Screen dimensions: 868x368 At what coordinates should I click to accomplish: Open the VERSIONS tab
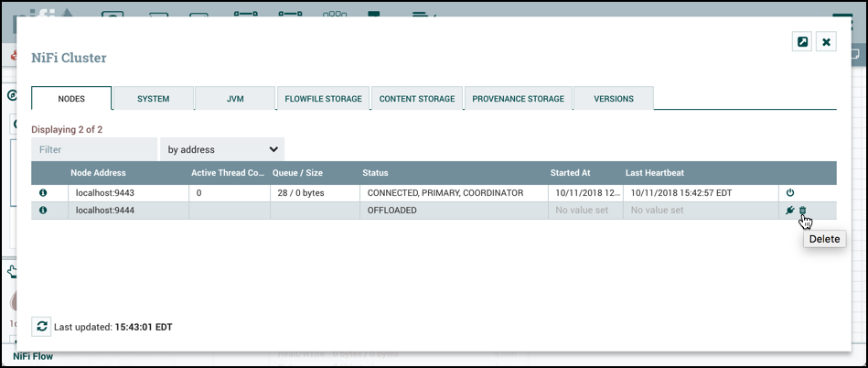coord(614,99)
